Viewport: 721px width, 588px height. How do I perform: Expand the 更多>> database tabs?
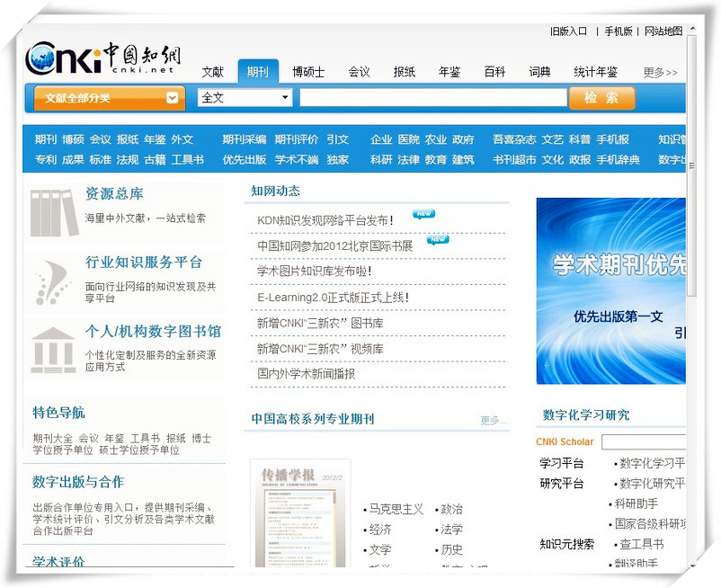coord(660,73)
